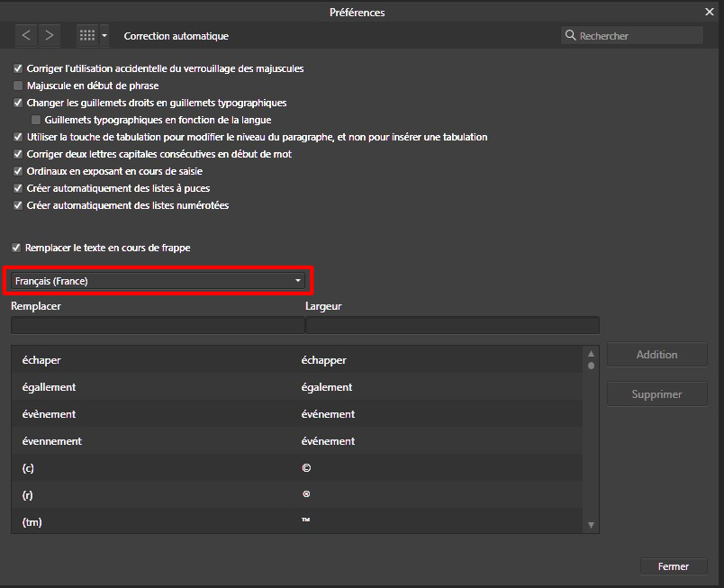Click the magnifier icon in Rechercher
This screenshot has height=588, width=724.
[570, 35]
